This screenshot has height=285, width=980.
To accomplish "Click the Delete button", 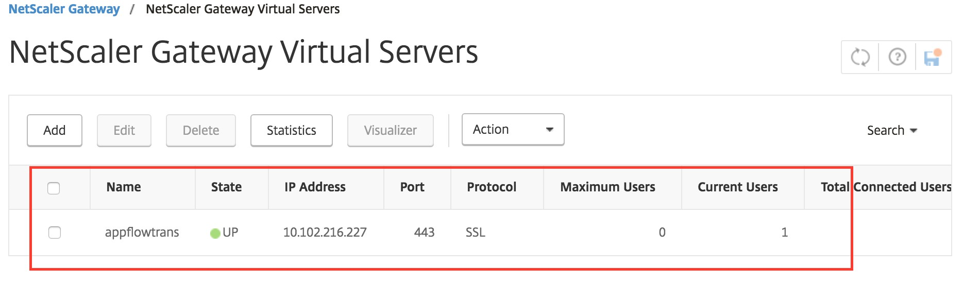I will (x=201, y=131).
